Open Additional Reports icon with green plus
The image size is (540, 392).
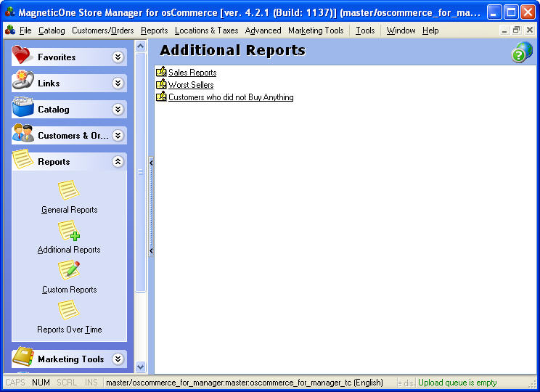click(69, 230)
